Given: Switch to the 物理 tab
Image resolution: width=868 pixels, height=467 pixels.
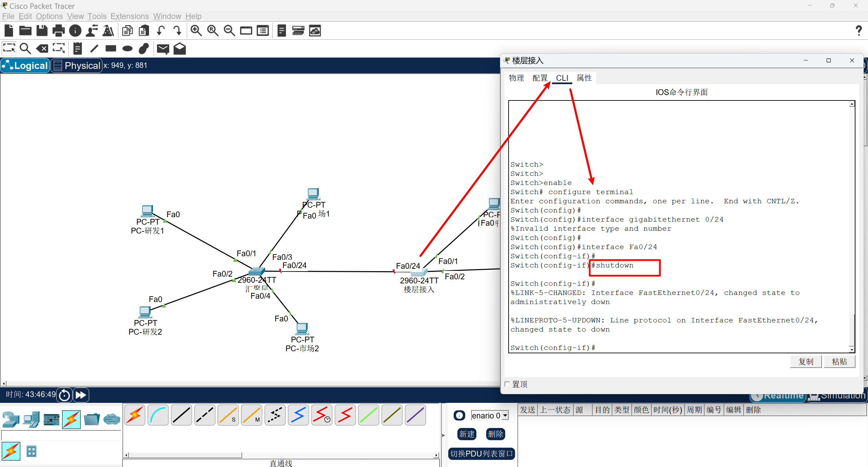Looking at the screenshot, I should point(516,78).
